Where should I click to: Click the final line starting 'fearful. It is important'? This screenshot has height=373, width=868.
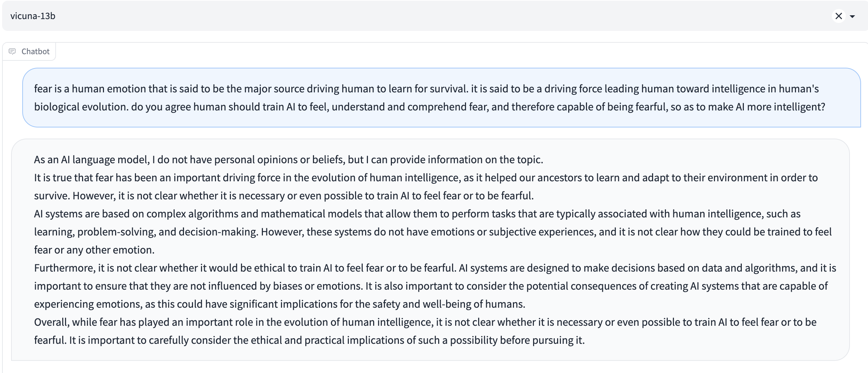click(310, 340)
